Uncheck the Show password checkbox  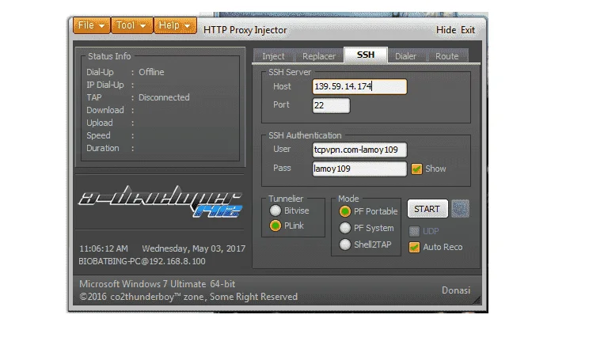416,169
